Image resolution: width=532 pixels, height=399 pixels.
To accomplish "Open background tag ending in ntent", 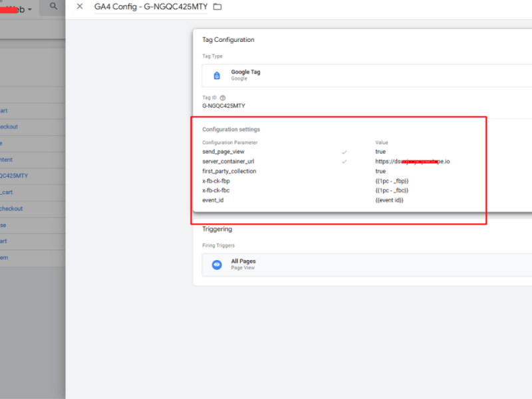I will [x=6, y=160].
